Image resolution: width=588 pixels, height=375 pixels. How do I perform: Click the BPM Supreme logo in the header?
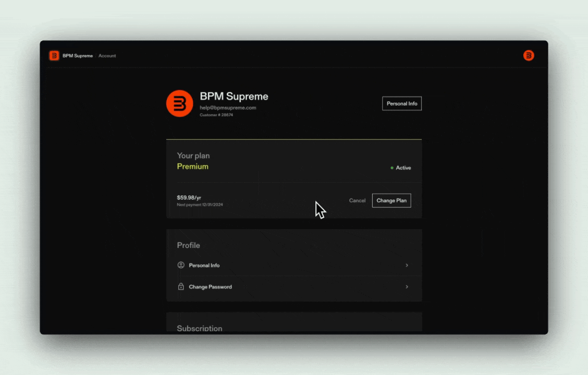54,56
